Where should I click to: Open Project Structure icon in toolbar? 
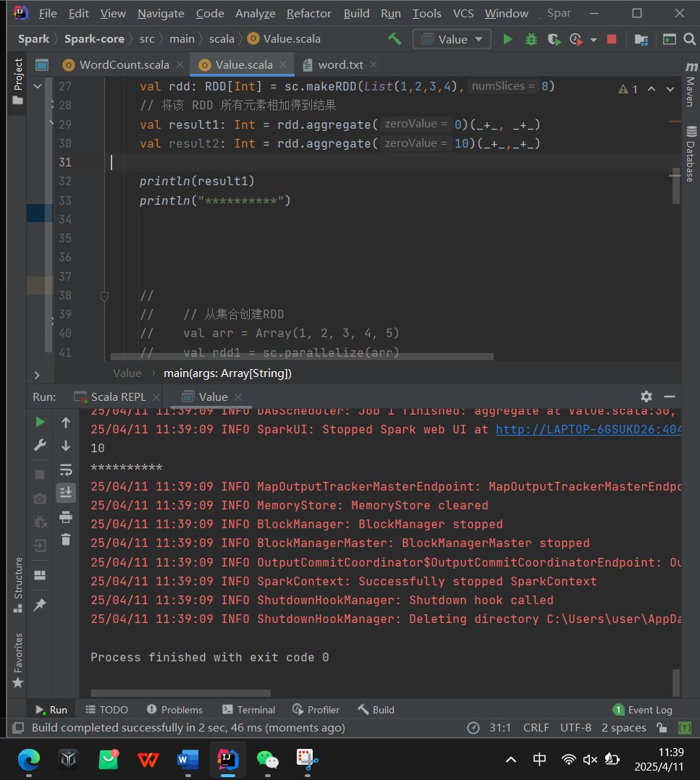click(641, 39)
